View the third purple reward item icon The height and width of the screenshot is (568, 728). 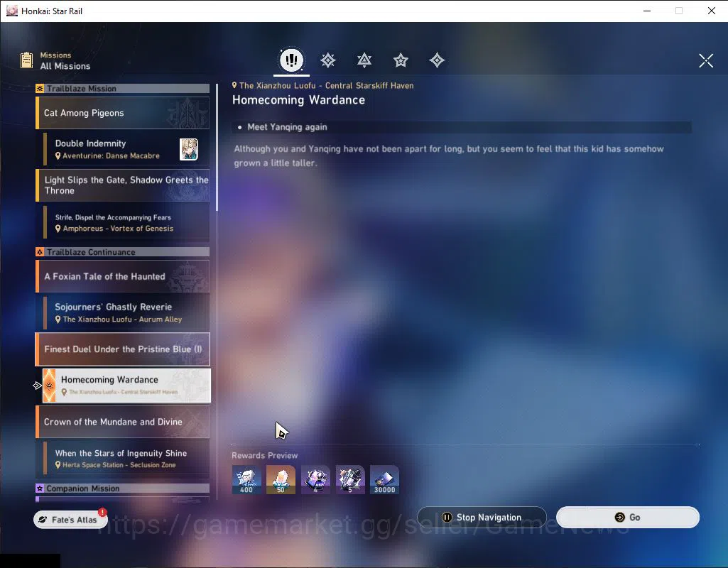click(316, 480)
